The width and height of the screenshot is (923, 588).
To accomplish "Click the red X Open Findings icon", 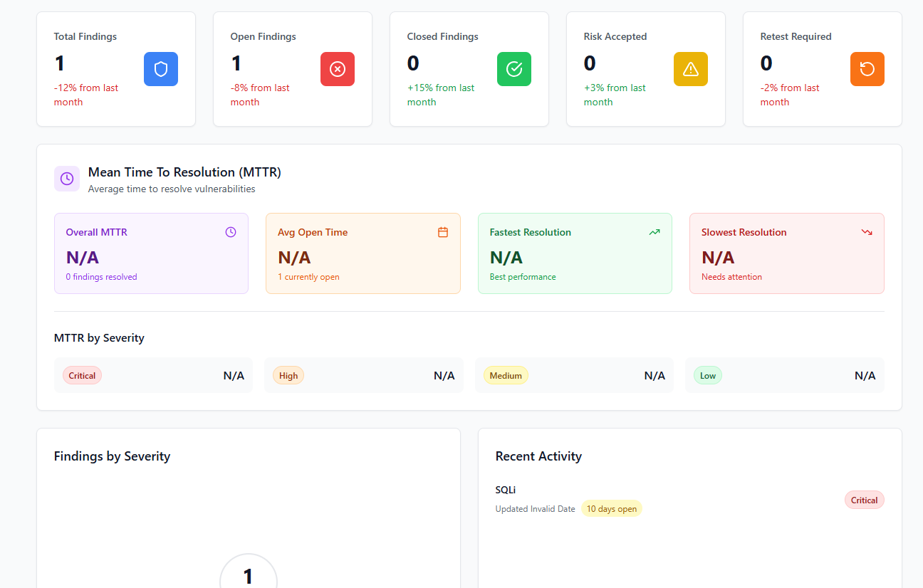I will [338, 69].
